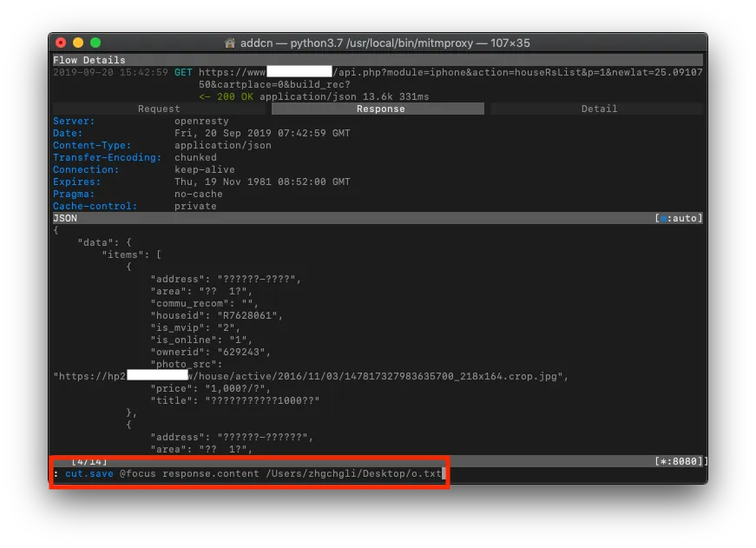Click the GET request URL line
Viewport: 756px width, 548px height.
coord(450,72)
